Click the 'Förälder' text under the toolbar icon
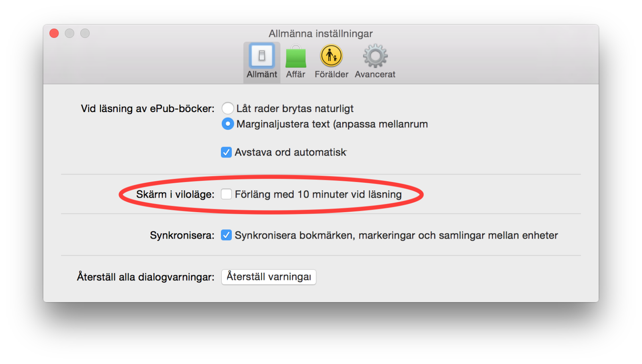Screen dimensions: 642x364 331,74
